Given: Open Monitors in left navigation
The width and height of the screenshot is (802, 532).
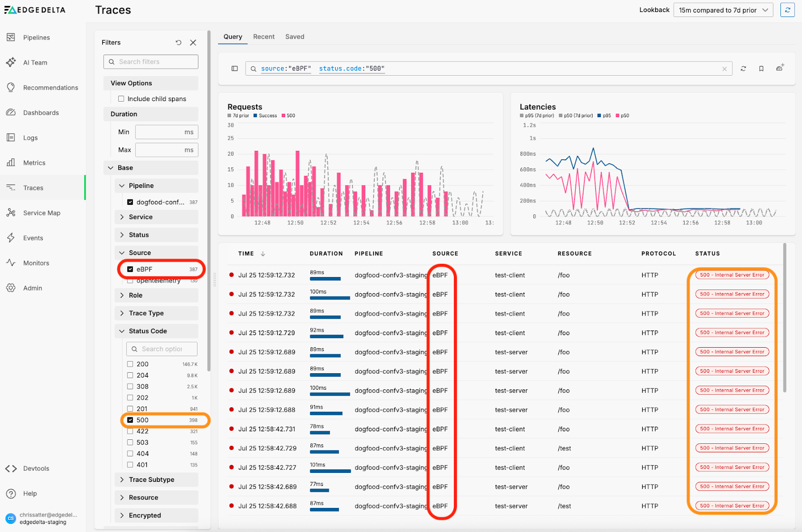Looking at the screenshot, I should [36, 263].
